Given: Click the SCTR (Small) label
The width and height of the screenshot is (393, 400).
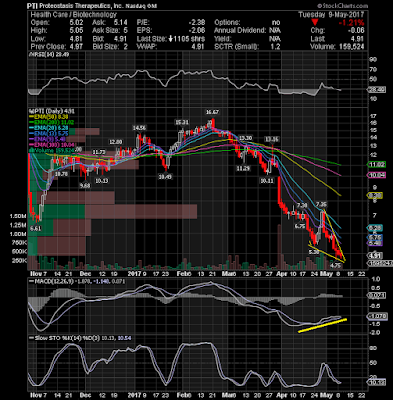Looking at the screenshot, I should click(236, 47).
